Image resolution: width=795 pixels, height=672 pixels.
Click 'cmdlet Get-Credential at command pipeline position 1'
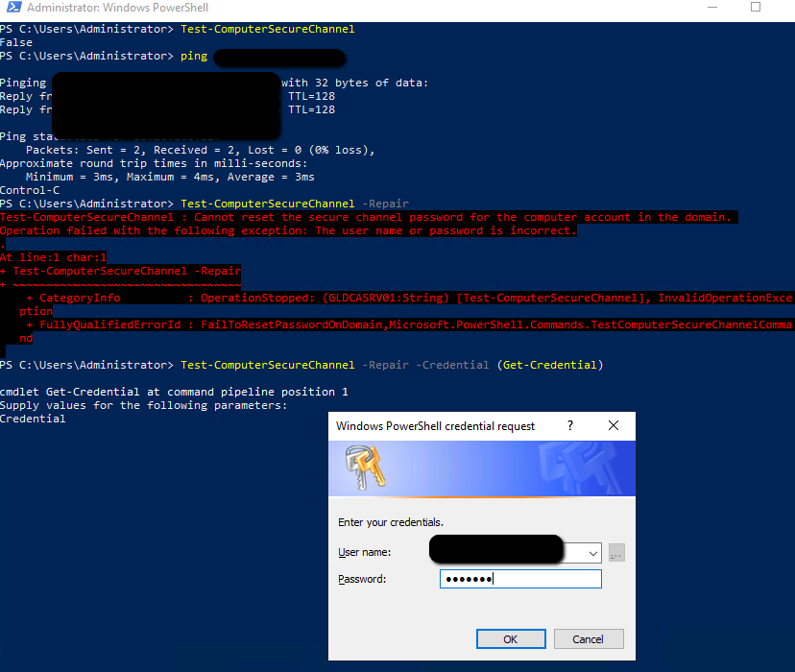coord(174,392)
